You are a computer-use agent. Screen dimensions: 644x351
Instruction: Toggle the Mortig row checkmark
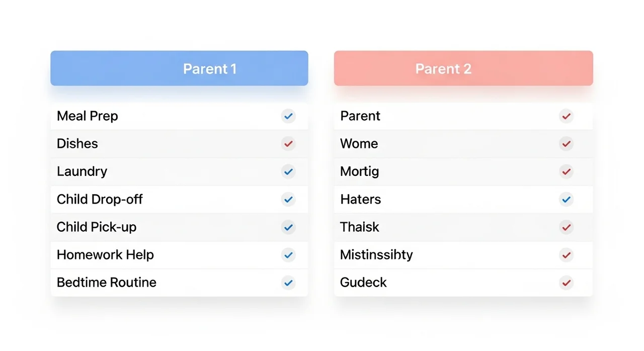(x=566, y=171)
